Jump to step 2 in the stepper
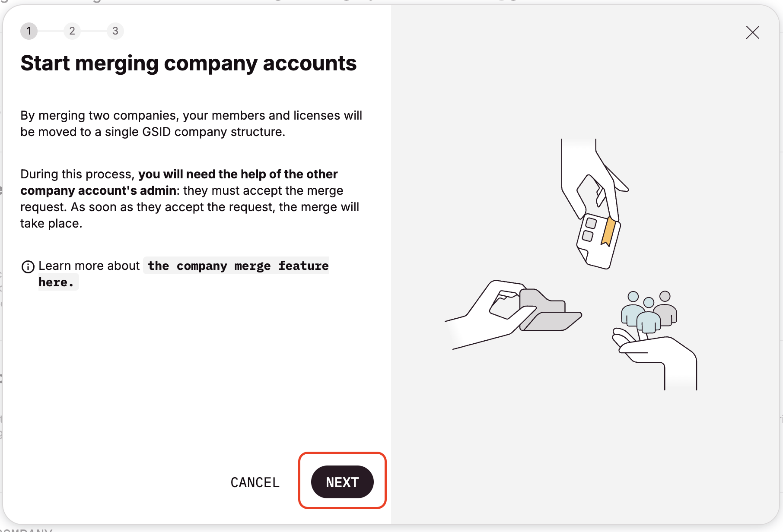 click(x=72, y=31)
